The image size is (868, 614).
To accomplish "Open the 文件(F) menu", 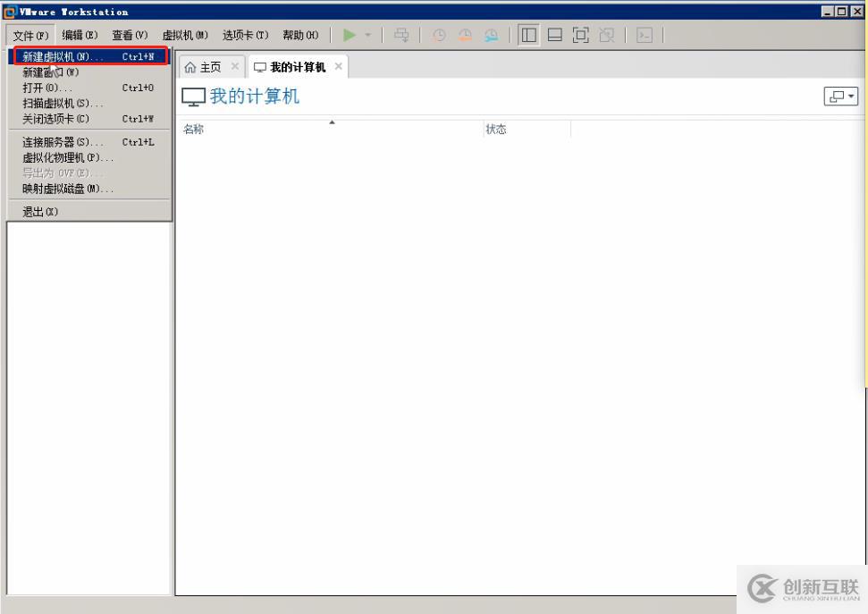I will click(30, 36).
